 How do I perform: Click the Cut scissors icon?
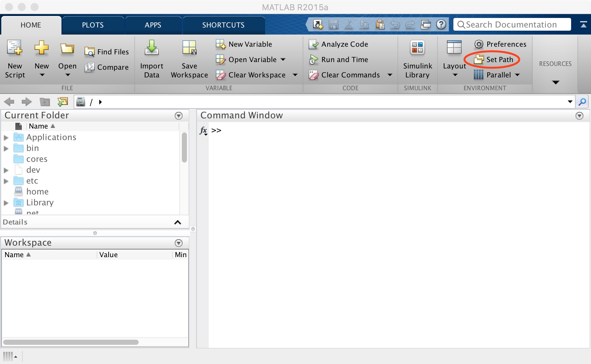pos(349,25)
